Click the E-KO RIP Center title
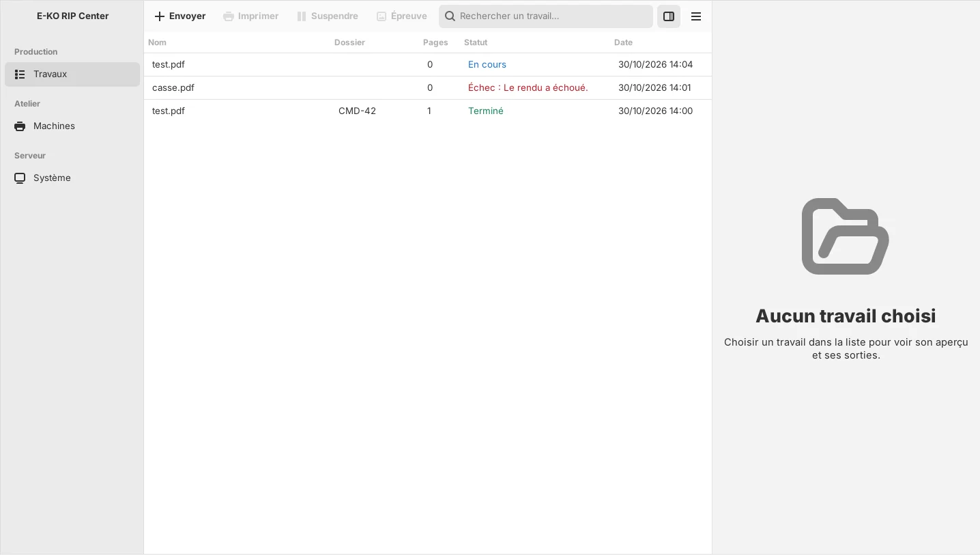 [73, 16]
